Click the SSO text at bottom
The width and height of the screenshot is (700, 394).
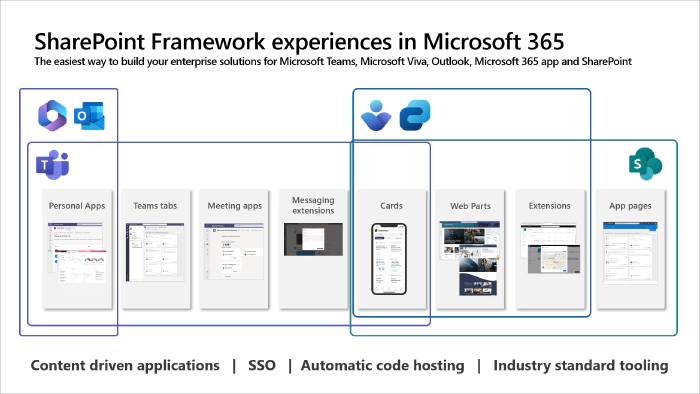coord(262,365)
